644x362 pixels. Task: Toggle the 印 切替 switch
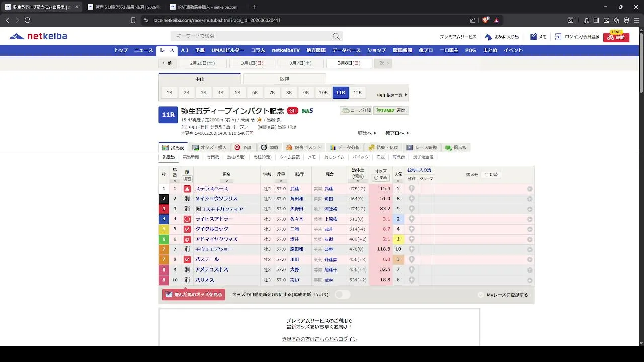click(187, 179)
